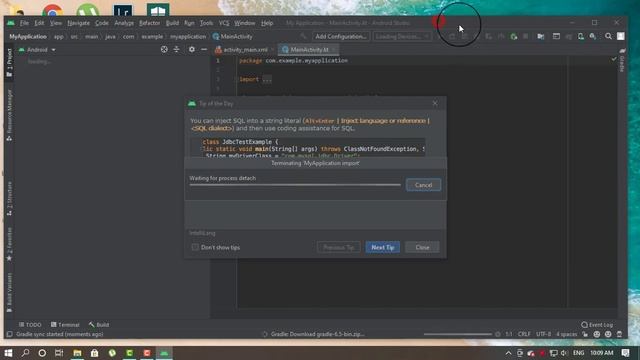Open the Structure side tab
This screenshot has height=360, width=640.
pos(9,198)
